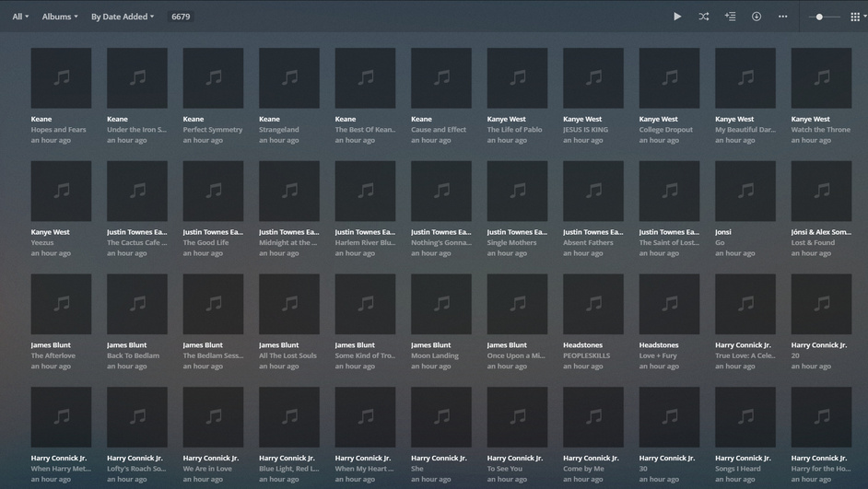Click the Harlem River Blues album title

pyautogui.click(x=365, y=242)
